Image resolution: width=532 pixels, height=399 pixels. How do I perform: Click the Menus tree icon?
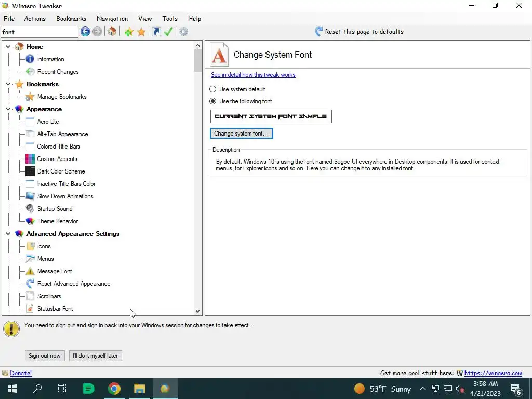[x=30, y=259]
